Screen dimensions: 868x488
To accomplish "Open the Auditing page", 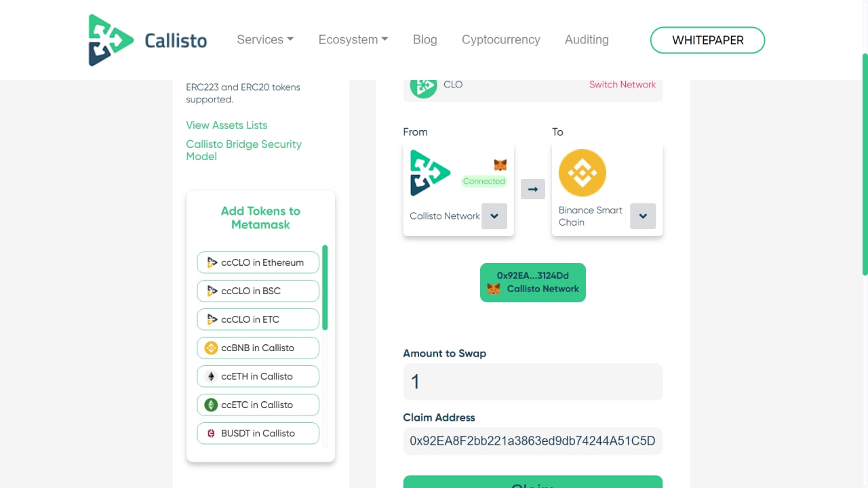I will [587, 39].
